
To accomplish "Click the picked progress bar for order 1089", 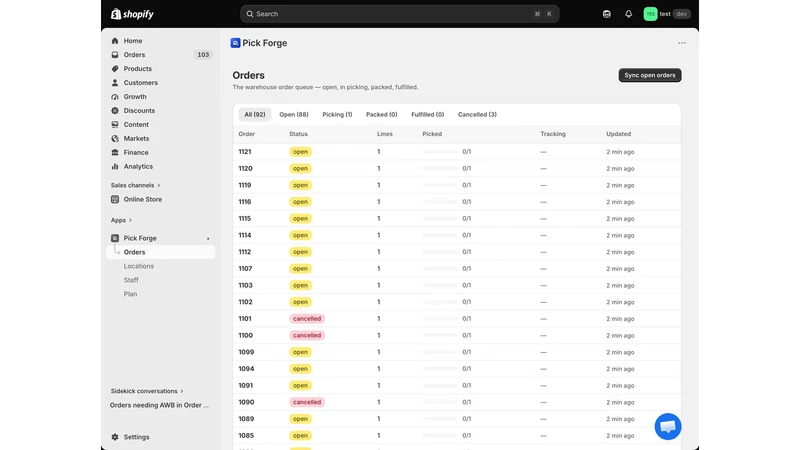I will point(440,419).
